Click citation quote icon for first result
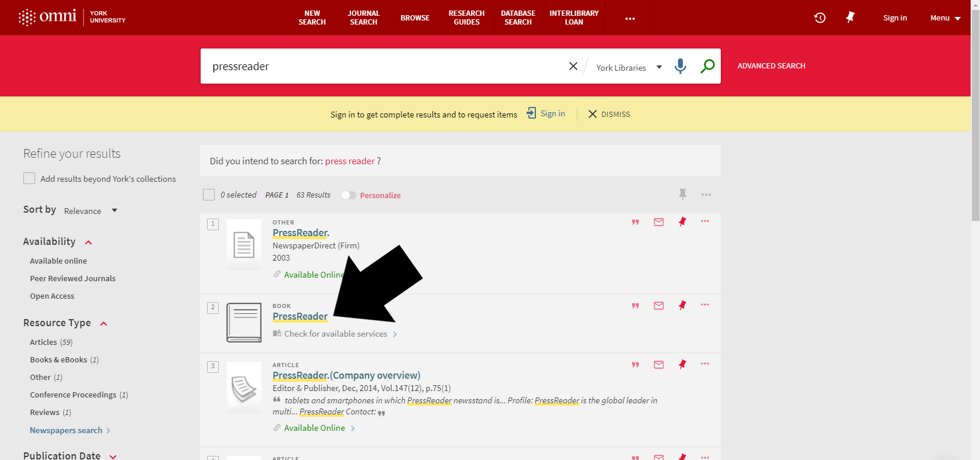Image resolution: width=980 pixels, height=460 pixels. tap(635, 222)
